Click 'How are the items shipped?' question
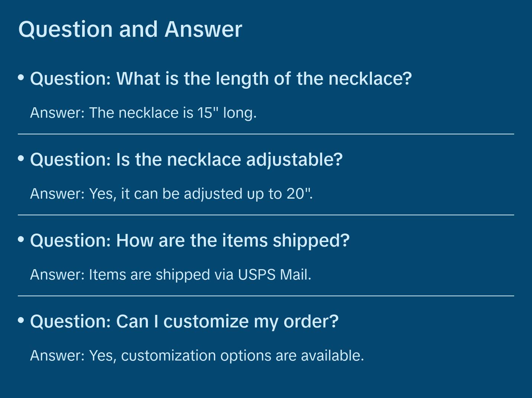532x398 pixels. (189, 241)
